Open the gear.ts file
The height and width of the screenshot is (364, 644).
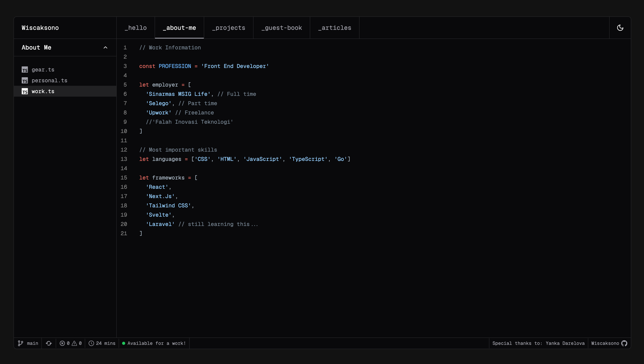(x=43, y=70)
